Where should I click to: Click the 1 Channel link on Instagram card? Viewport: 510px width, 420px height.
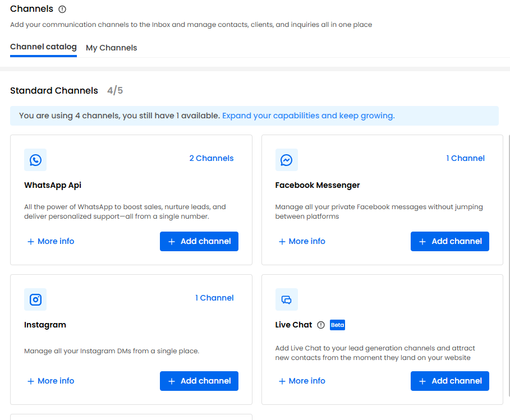pyautogui.click(x=215, y=298)
